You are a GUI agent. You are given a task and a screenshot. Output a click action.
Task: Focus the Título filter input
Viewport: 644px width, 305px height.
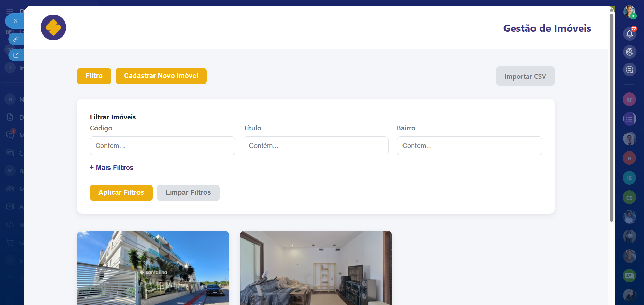tap(316, 146)
